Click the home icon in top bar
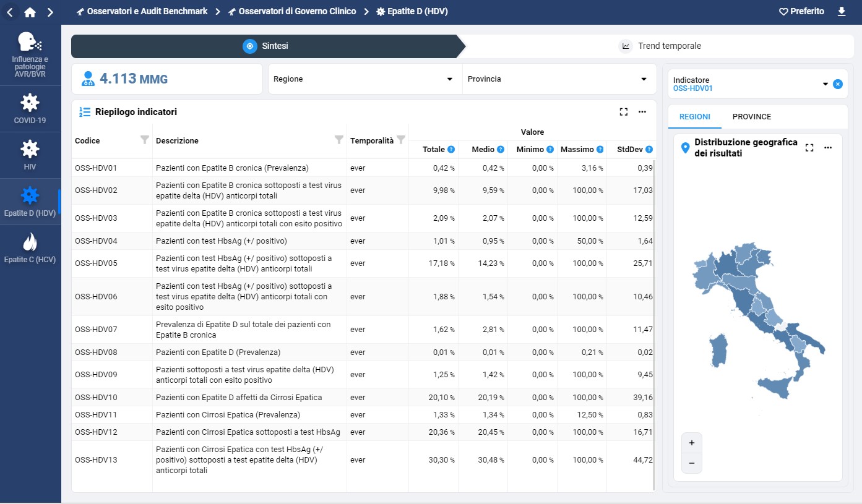862x504 pixels. (x=30, y=12)
